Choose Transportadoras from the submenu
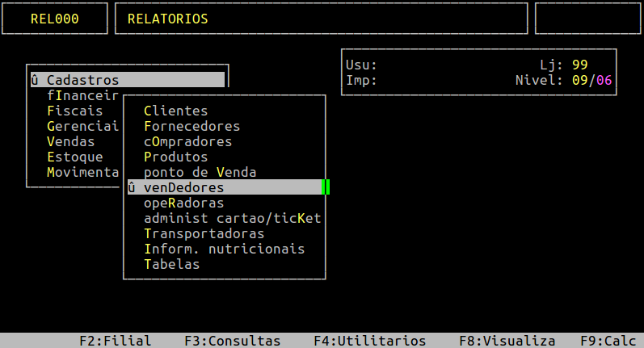Screen dimensions: 644x348 point(204,233)
